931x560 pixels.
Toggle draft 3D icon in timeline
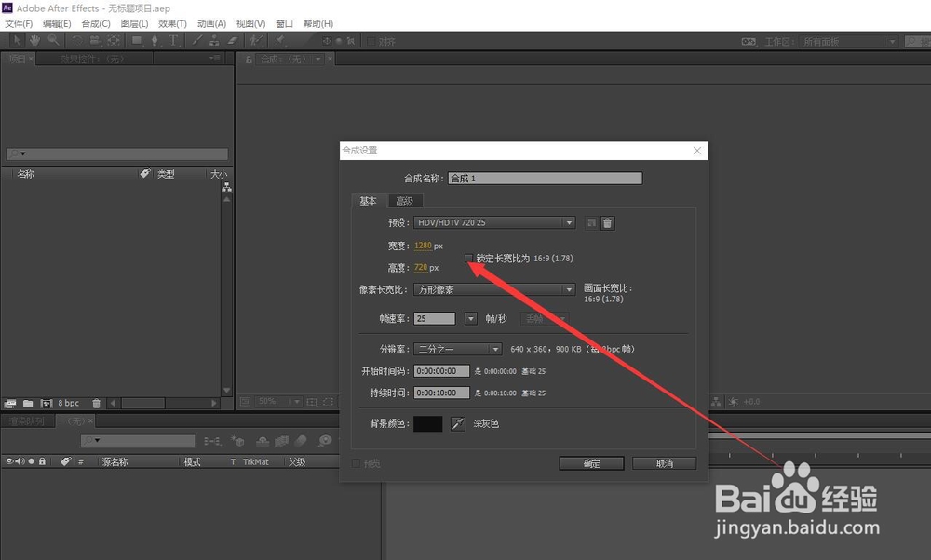(237, 441)
